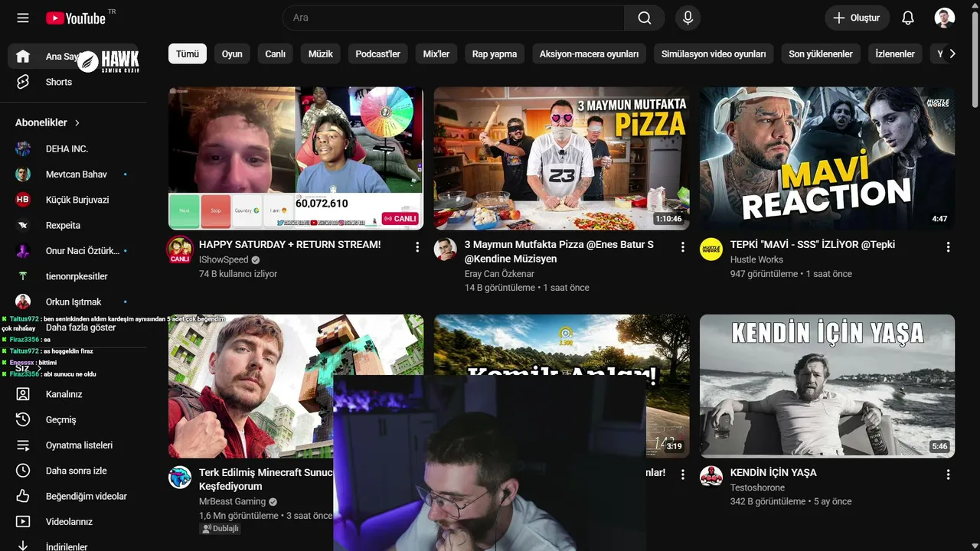Select the Canlı filter chip
The image size is (980, 551).
pos(276,54)
